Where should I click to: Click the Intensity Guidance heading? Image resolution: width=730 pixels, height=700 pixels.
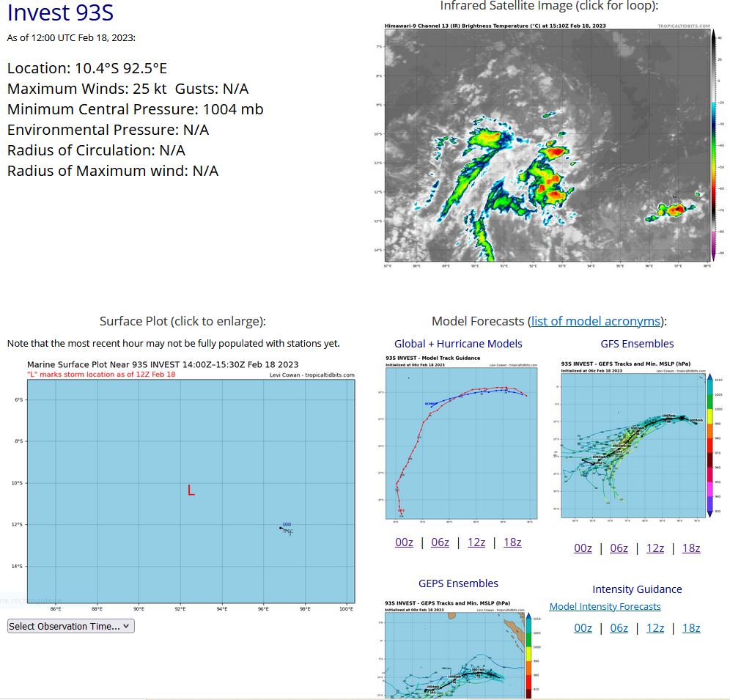click(x=637, y=589)
